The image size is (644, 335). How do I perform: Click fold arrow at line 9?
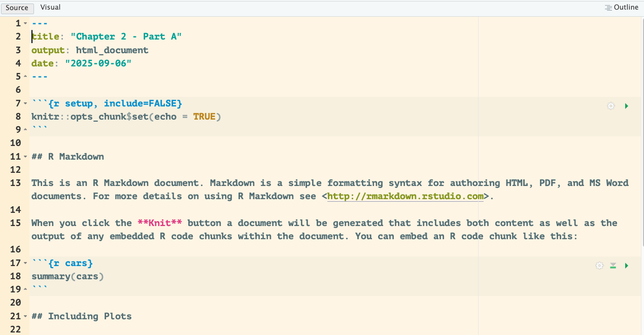point(25,130)
